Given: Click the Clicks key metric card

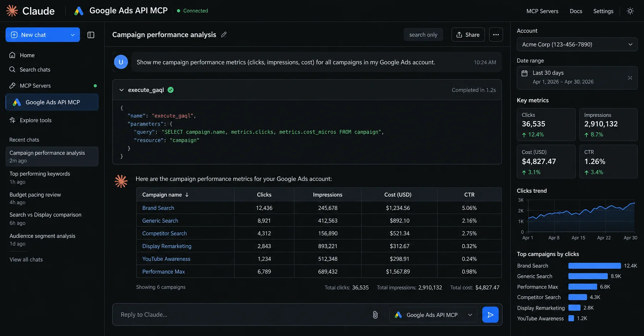Looking at the screenshot, I should click(546, 125).
